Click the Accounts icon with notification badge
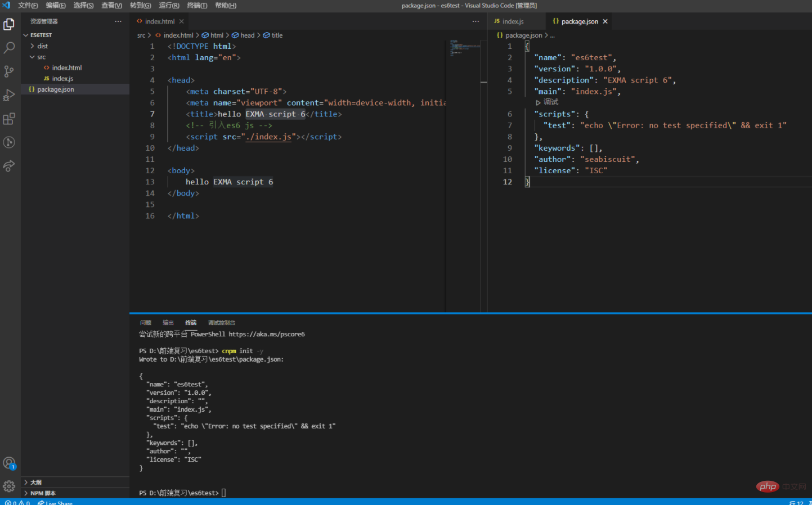 click(x=9, y=463)
